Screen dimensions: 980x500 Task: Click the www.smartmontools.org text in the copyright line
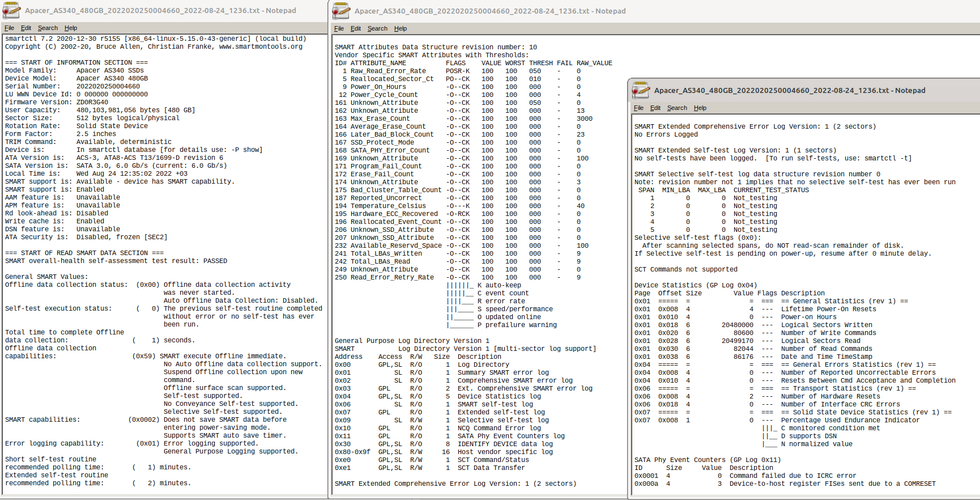pos(261,46)
